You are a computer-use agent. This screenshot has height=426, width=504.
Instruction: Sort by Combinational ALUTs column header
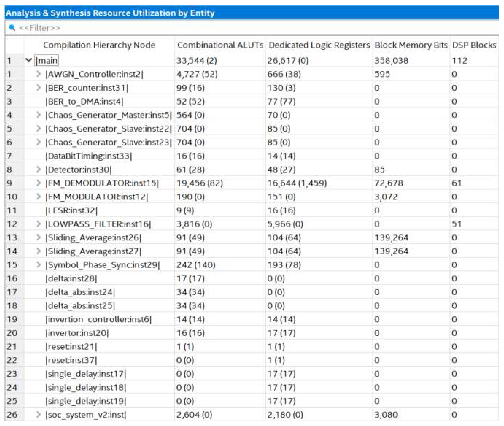pos(220,45)
